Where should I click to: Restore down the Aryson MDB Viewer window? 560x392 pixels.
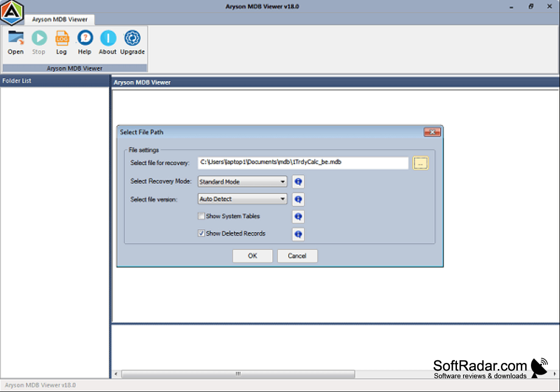point(531,7)
